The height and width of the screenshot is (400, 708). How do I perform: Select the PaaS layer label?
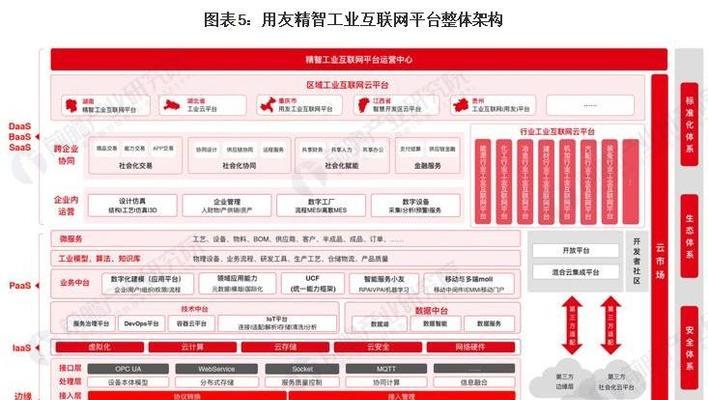(x=20, y=286)
